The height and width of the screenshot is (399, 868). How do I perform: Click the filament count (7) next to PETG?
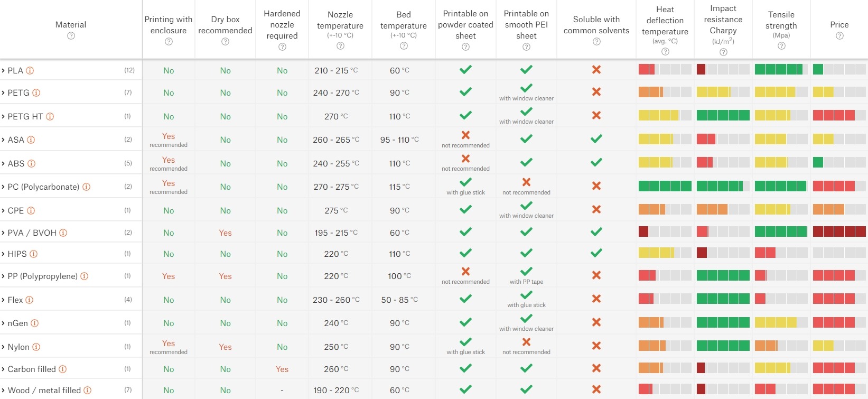[x=128, y=92]
